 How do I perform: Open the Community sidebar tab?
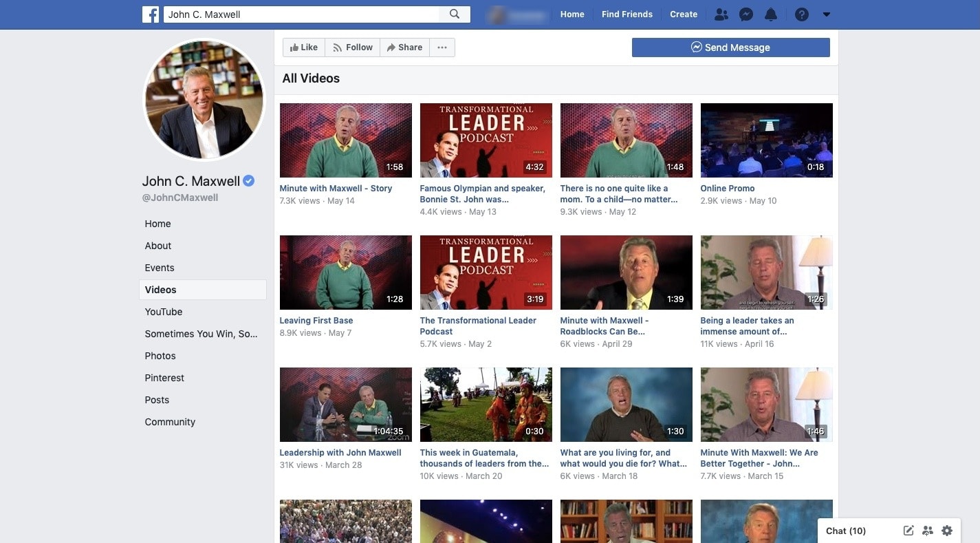170,422
